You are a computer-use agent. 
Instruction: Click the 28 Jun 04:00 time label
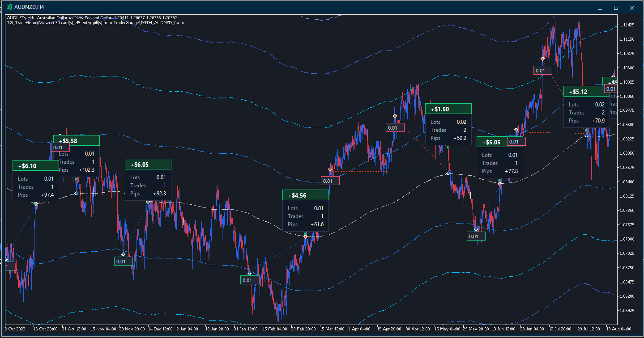point(533,328)
